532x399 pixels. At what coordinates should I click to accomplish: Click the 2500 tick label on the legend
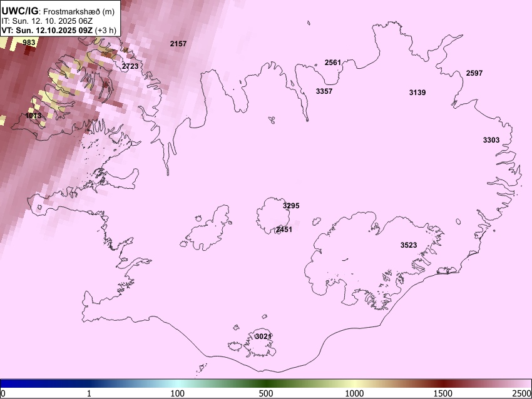522,393
